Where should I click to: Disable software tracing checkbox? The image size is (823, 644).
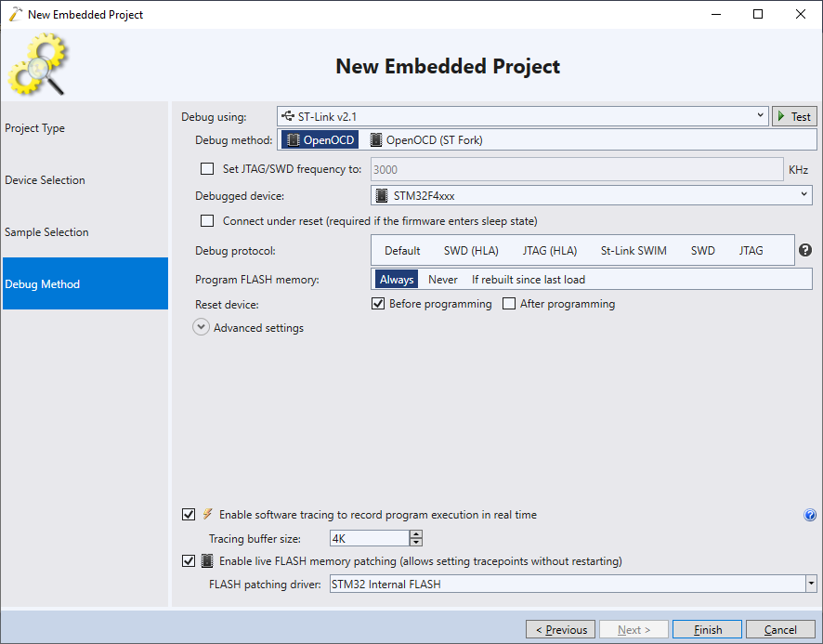click(x=189, y=514)
